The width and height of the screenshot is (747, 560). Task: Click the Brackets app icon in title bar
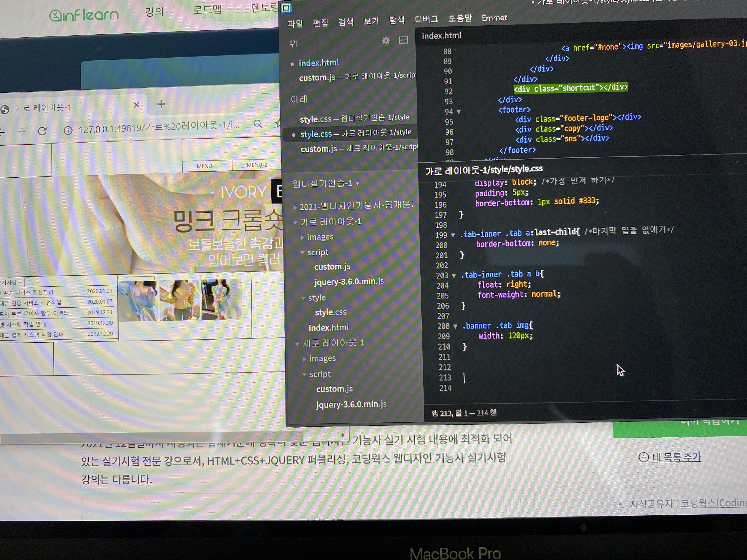point(286,8)
